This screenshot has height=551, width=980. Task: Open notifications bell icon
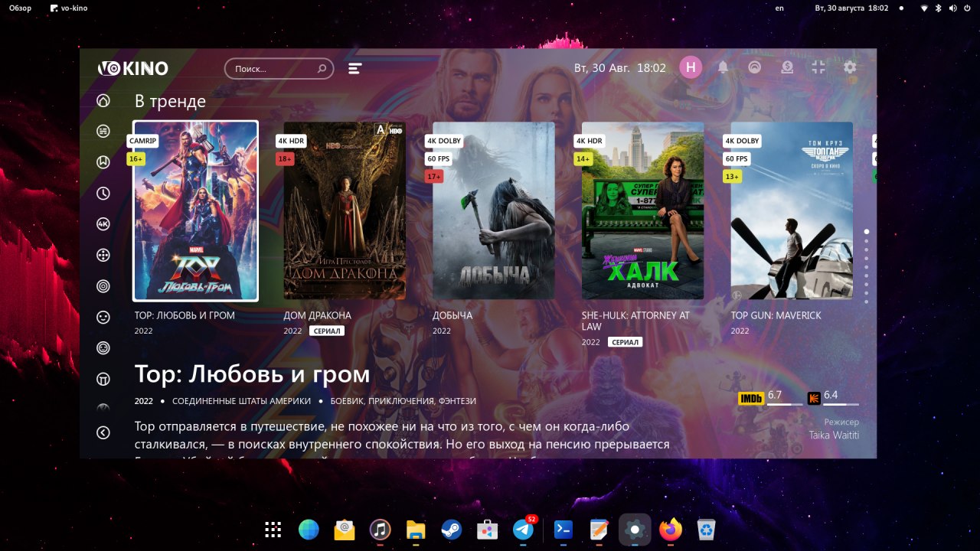[x=723, y=67]
